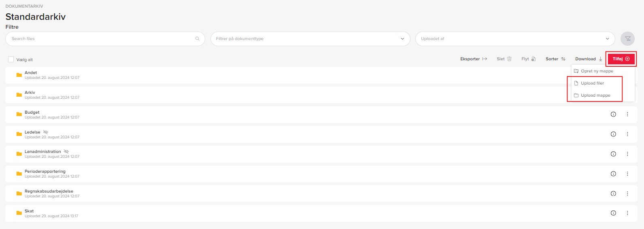This screenshot has width=644, height=229.
Task: Click the Eksporter button
Action: click(x=474, y=59)
